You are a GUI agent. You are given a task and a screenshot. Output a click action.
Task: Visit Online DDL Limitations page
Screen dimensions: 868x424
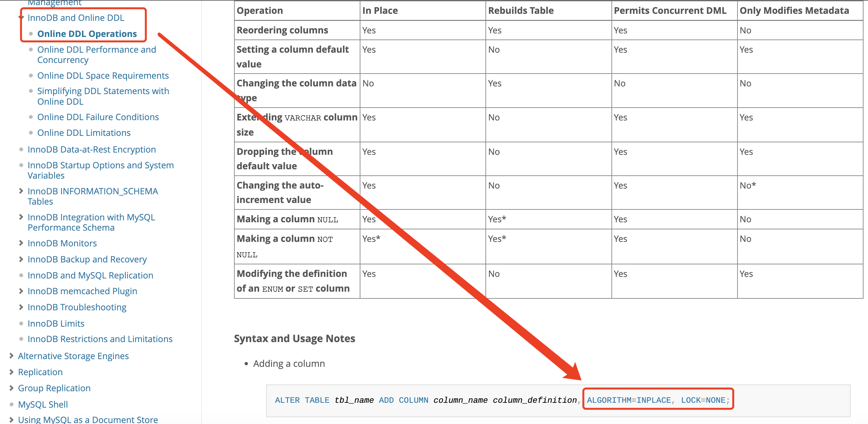[84, 133]
